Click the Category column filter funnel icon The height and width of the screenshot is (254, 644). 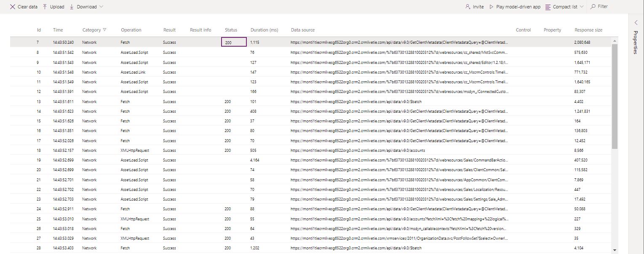[104, 30]
